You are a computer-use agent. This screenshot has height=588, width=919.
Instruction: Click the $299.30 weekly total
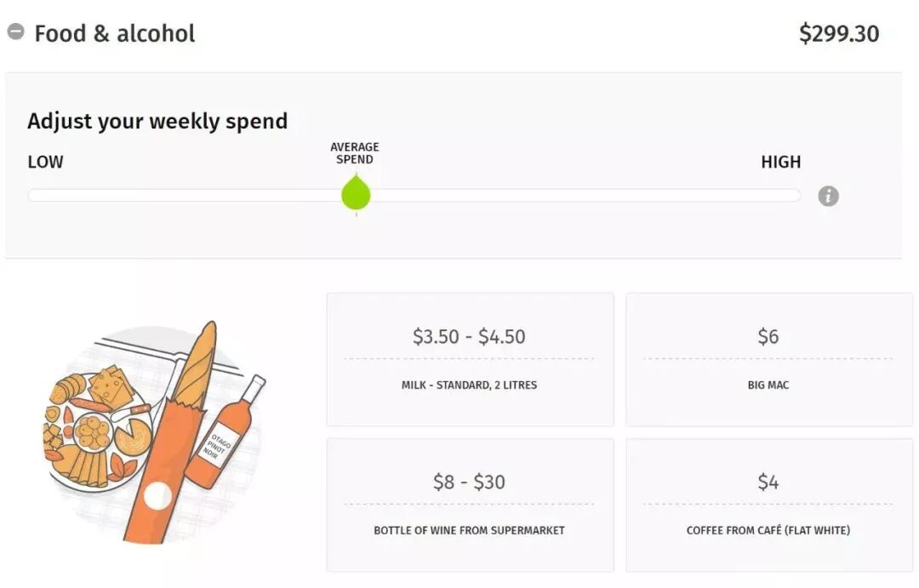pos(838,34)
